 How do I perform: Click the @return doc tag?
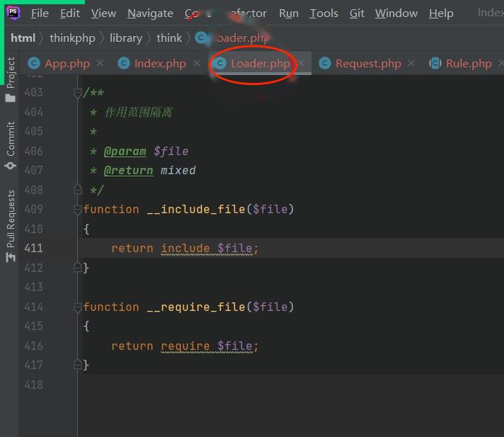pyautogui.click(x=129, y=171)
